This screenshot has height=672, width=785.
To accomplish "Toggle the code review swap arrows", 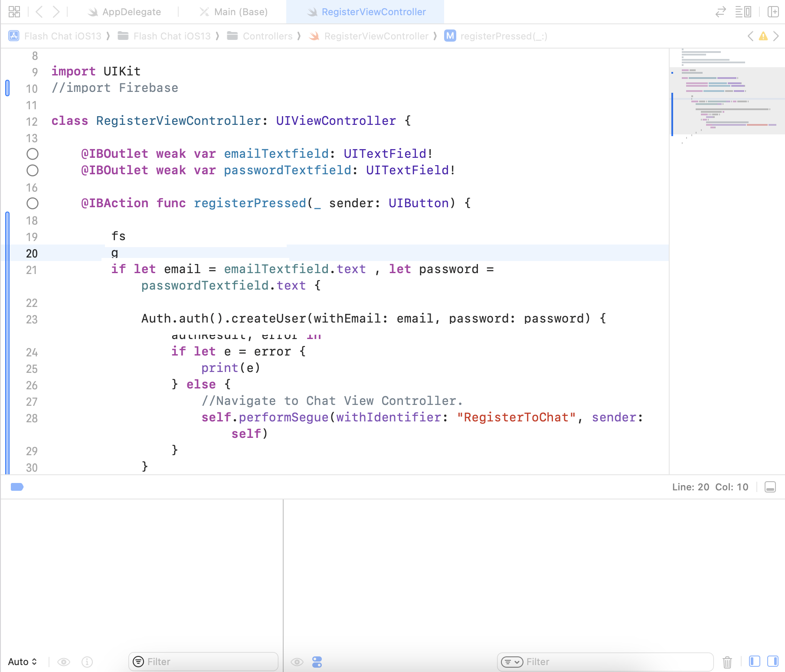I will coord(720,12).
